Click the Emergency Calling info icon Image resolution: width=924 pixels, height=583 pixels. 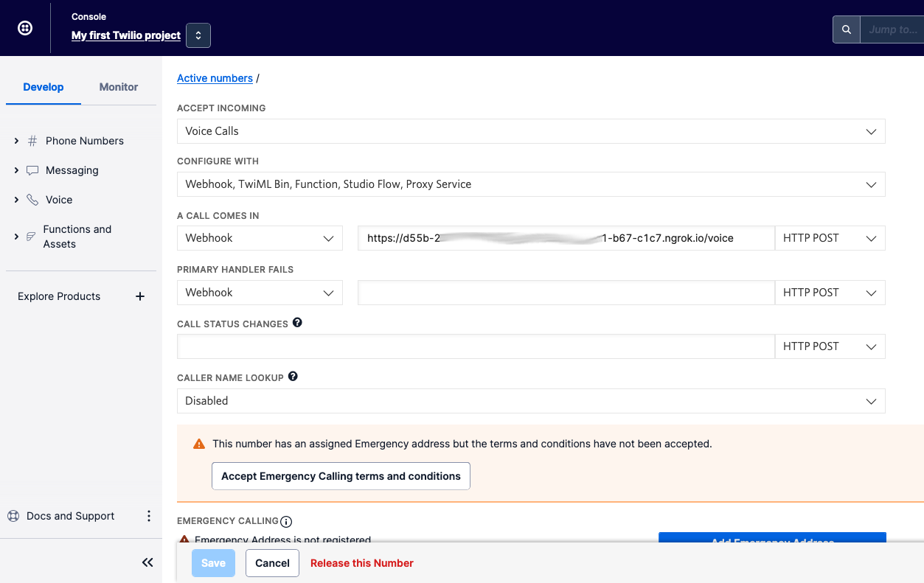tap(286, 522)
